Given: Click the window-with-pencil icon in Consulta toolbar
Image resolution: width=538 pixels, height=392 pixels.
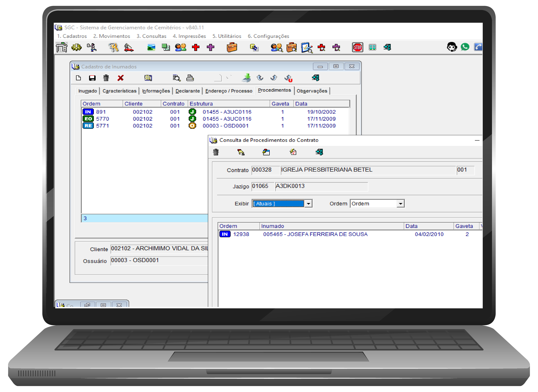Looking at the screenshot, I should coord(266,152).
